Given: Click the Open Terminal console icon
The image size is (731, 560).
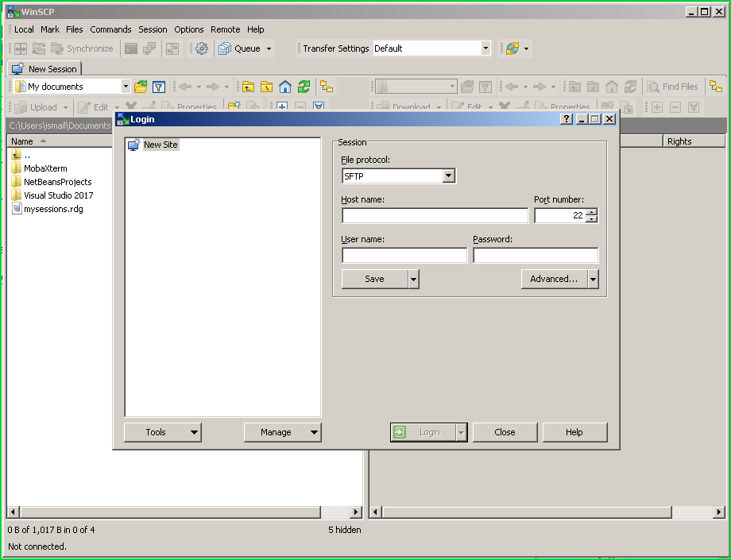Looking at the screenshot, I should pos(131,48).
